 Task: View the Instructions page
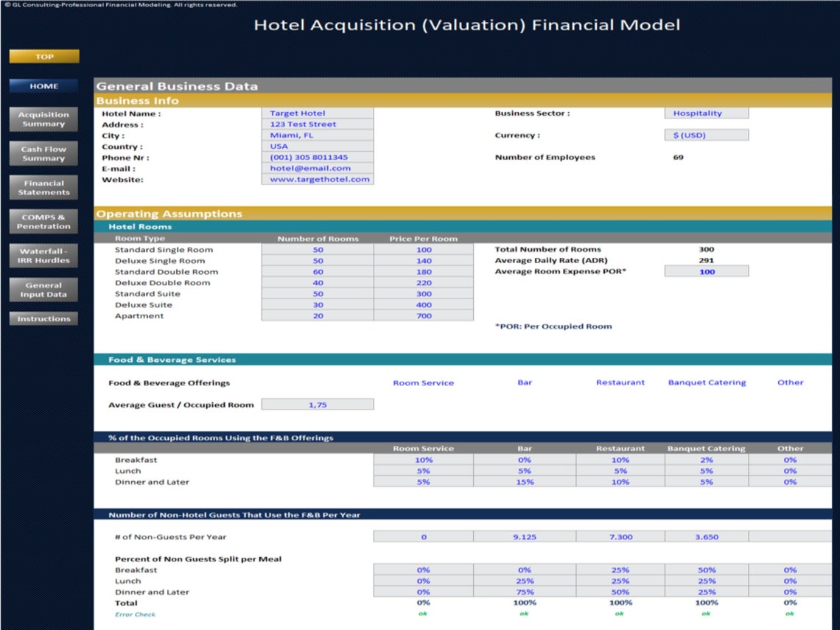coord(43,318)
